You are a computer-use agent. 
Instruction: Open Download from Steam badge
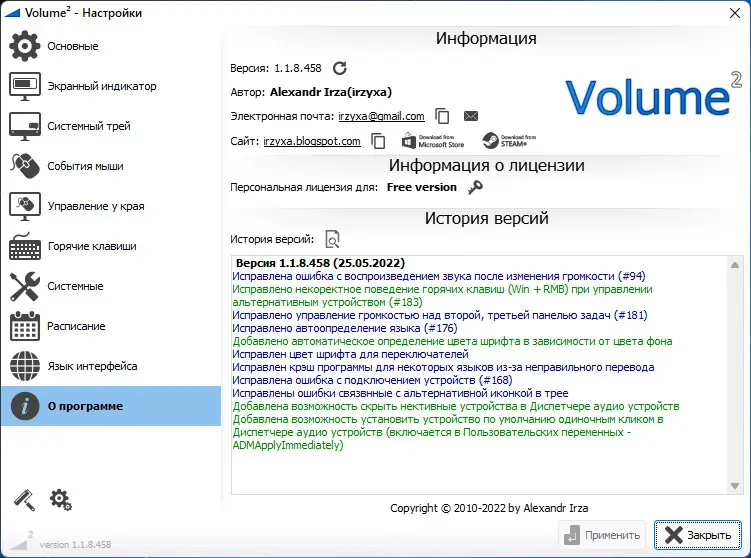(509, 141)
